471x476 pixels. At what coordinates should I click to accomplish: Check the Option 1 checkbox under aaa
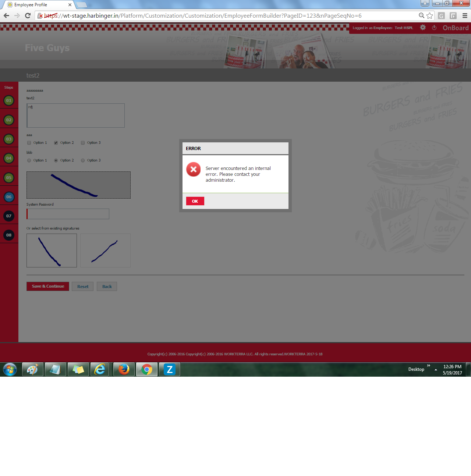[x=29, y=143]
